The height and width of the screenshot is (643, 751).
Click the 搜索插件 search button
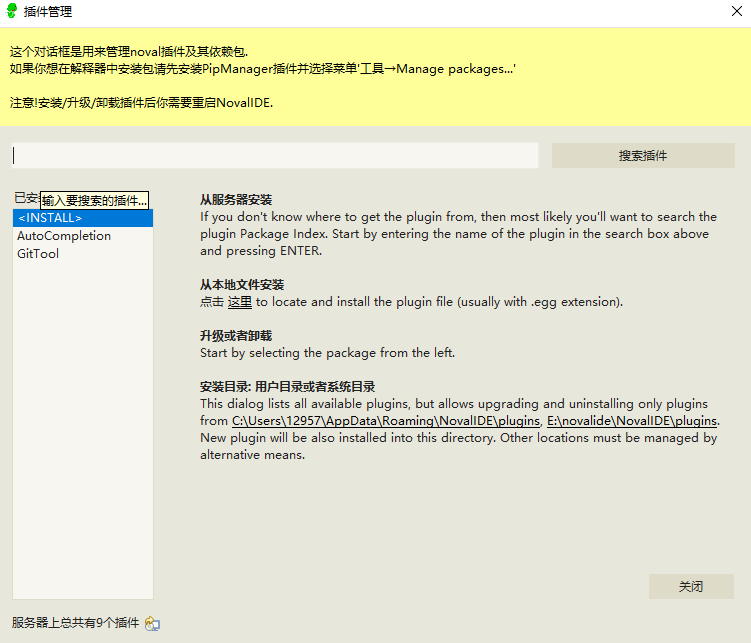[643, 156]
